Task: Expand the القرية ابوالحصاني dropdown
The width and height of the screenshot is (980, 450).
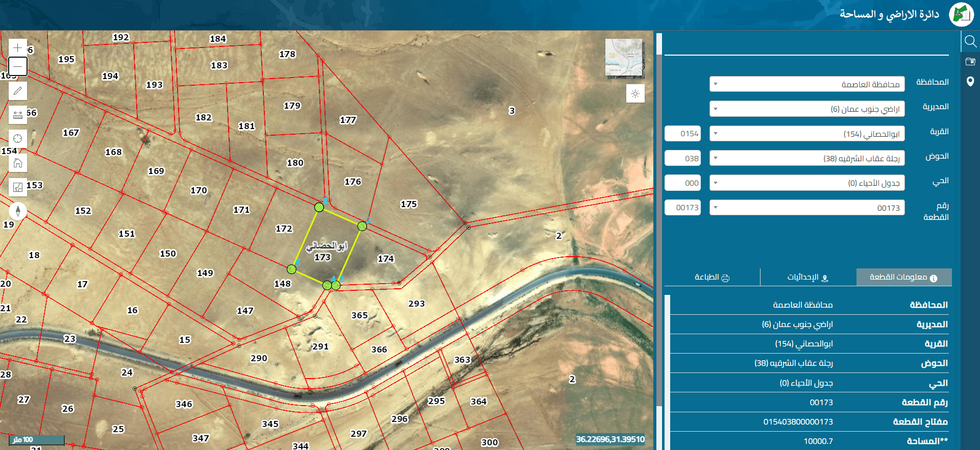Action: pos(807,134)
